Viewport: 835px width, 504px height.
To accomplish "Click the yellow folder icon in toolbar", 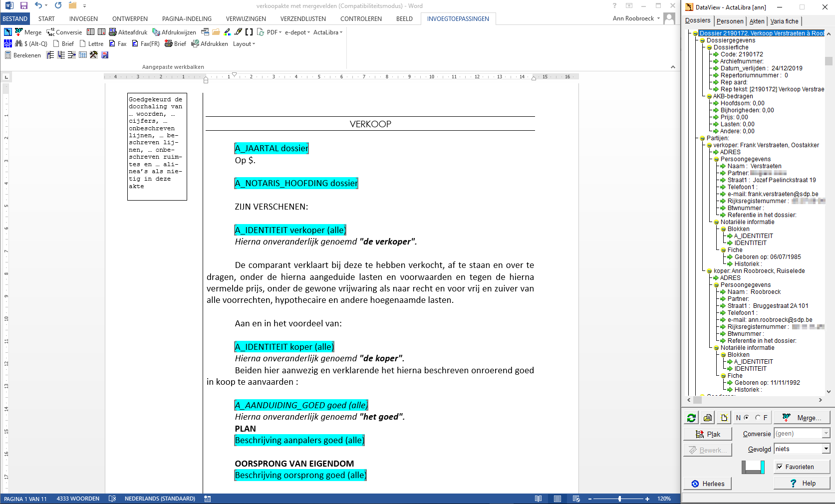I will (x=216, y=32).
